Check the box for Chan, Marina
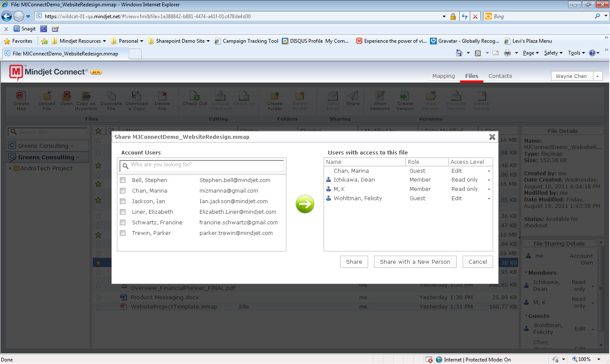The height and width of the screenshot is (364, 610). pyautogui.click(x=123, y=191)
